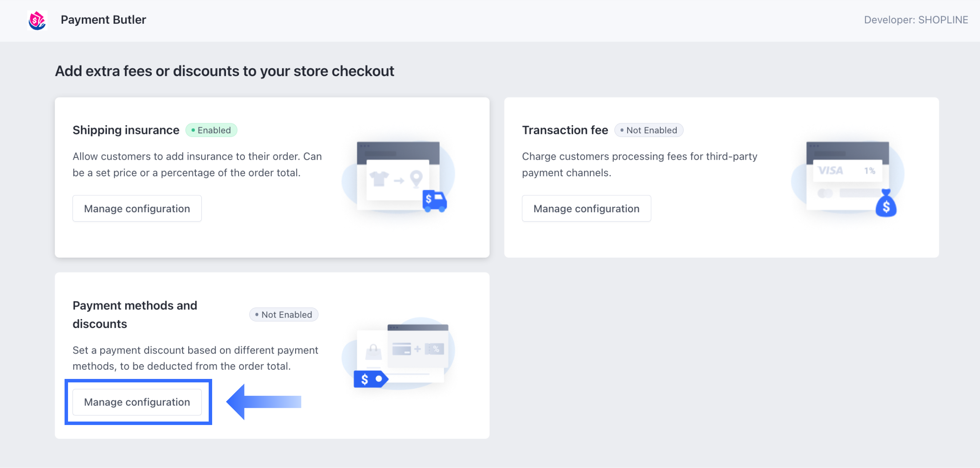Click the Developer: SHOPLINE text
The width and height of the screenshot is (980, 468).
click(x=916, y=20)
